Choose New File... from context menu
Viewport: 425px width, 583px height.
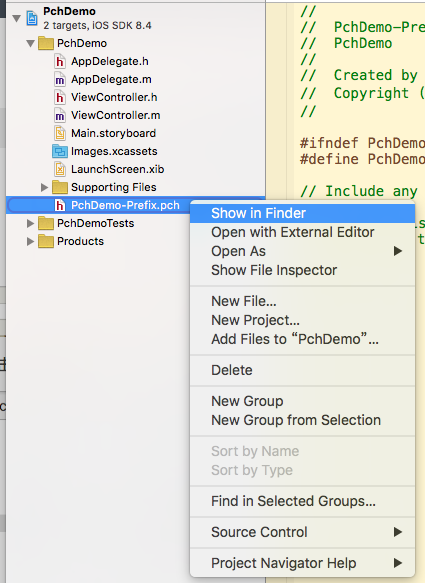[x=302, y=301]
